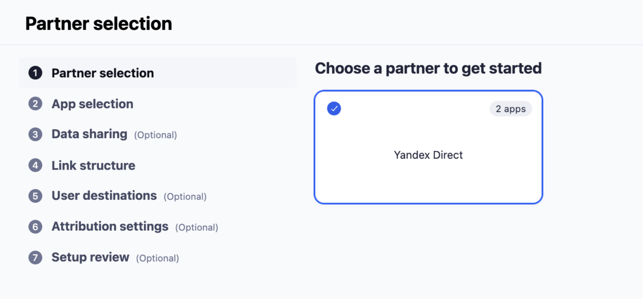Click the Optional label beside Data sharing

coord(155,135)
